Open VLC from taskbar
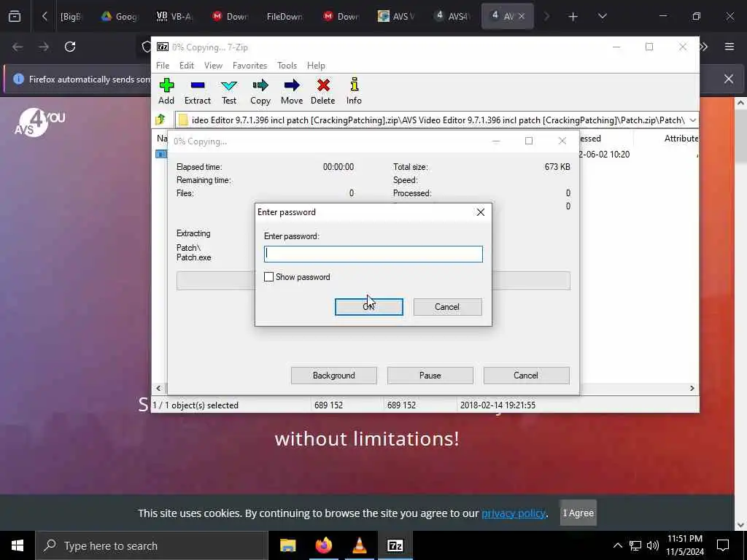The height and width of the screenshot is (560, 747). tap(359, 545)
